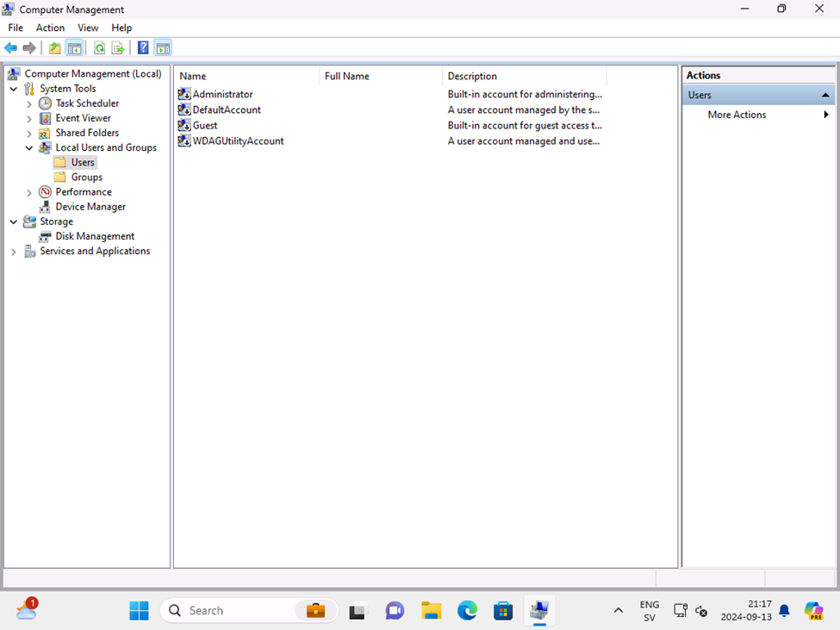Toggle the Action pane with the Show/Hide Action Pane icon

click(163, 47)
